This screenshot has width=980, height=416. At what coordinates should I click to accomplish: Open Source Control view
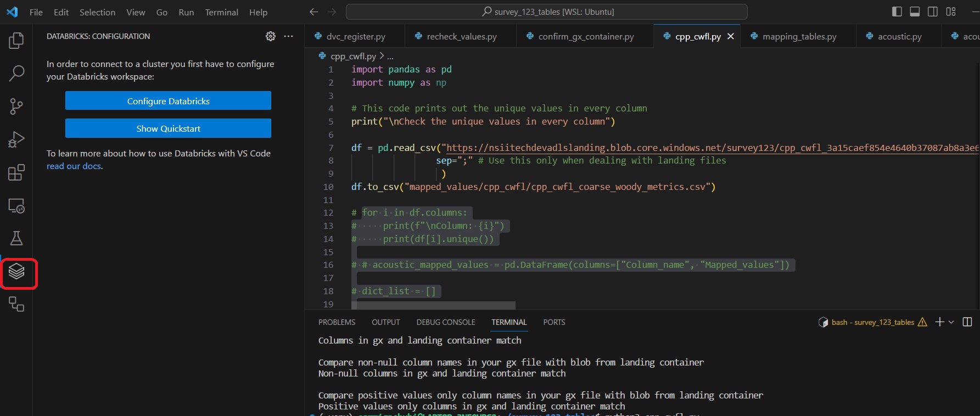tap(16, 106)
